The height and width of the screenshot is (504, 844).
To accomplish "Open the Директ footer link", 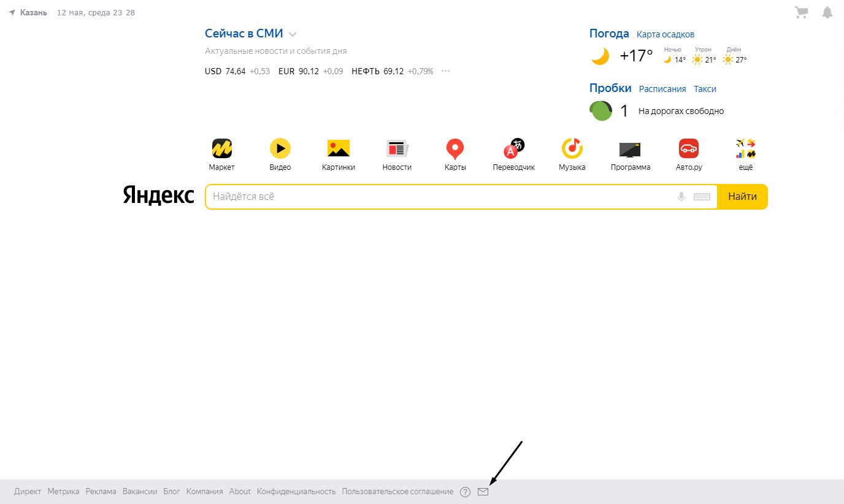I will (x=28, y=492).
